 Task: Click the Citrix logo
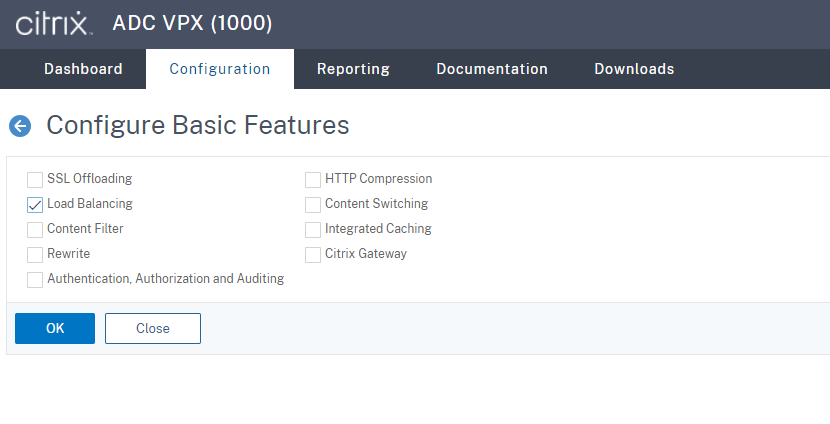tap(53, 23)
